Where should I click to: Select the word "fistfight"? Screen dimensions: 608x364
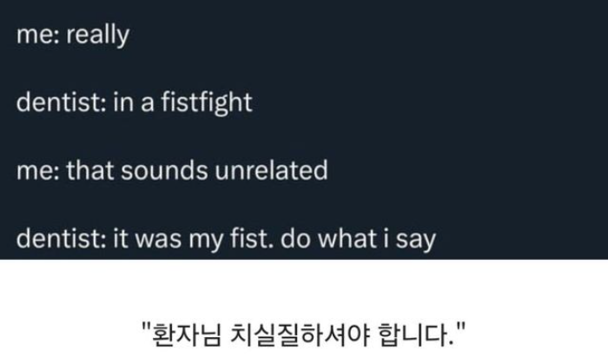pyautogui.click(x=207, y=103)
